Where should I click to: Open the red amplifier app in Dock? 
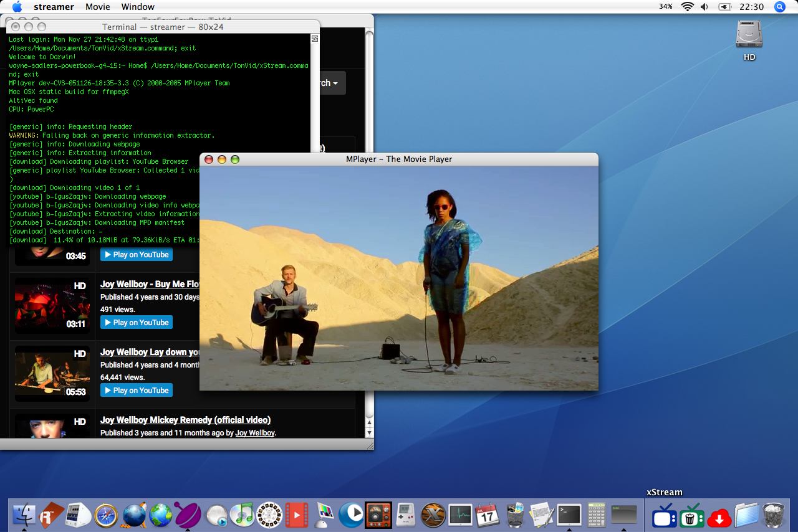coord(378,515)
